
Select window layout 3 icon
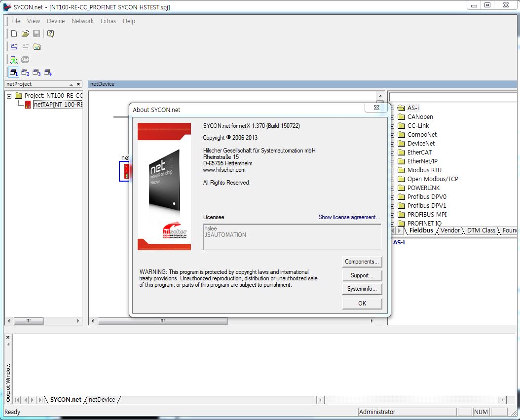37,72
